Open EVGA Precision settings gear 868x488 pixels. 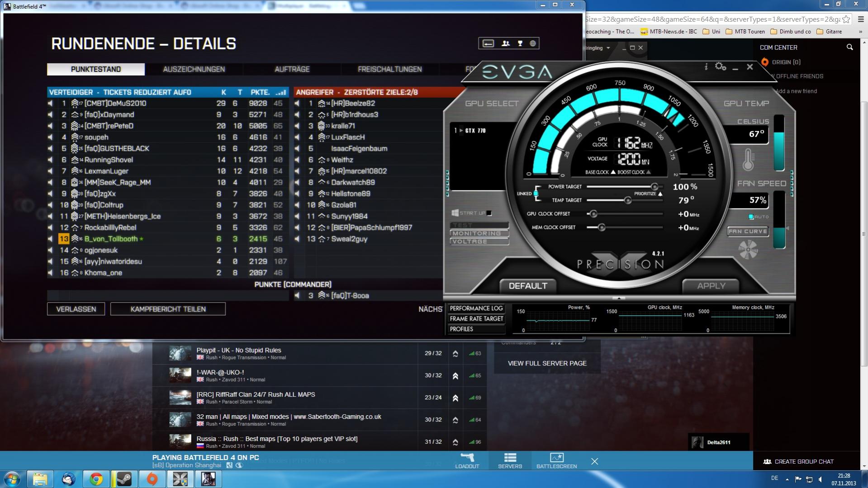720,67
